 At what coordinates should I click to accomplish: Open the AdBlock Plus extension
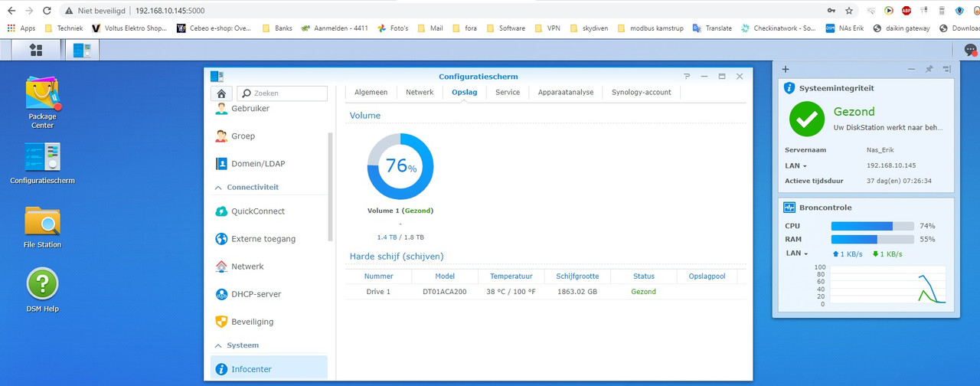906,11
